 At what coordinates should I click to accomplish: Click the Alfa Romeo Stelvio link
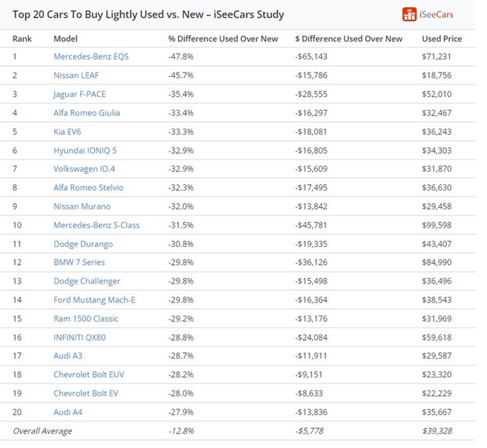click(x=88, y=187)
